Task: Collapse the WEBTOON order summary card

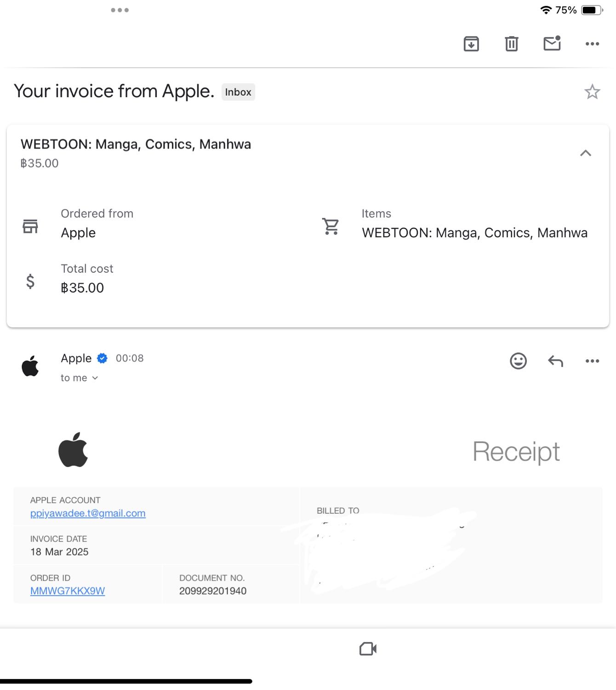Action: coord(586,153)
